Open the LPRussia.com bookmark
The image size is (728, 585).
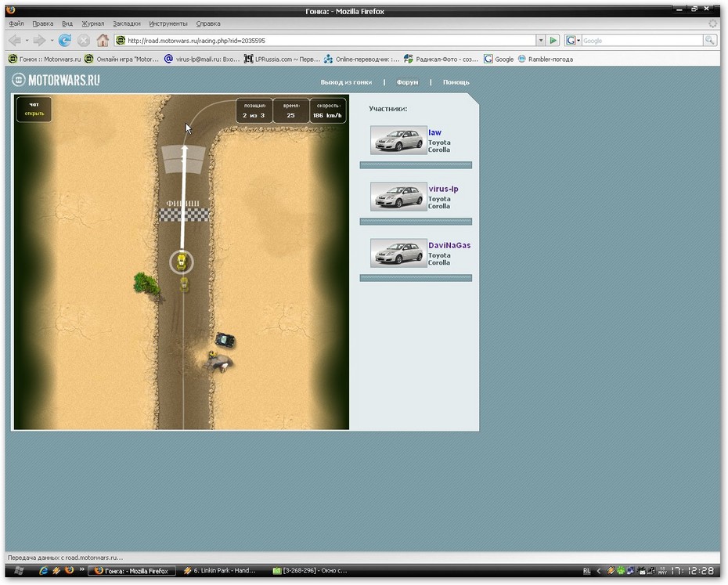pos(282,59)
